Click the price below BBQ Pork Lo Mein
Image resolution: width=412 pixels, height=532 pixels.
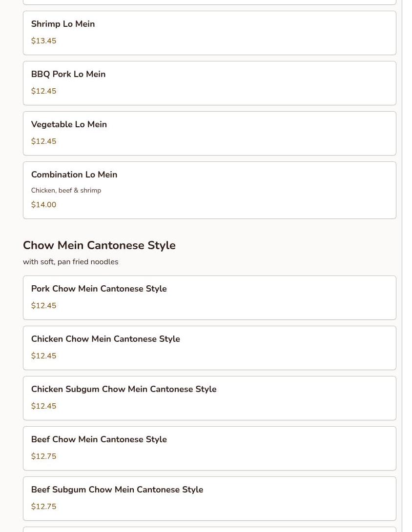pyautogui.click(x=44, y=91)
